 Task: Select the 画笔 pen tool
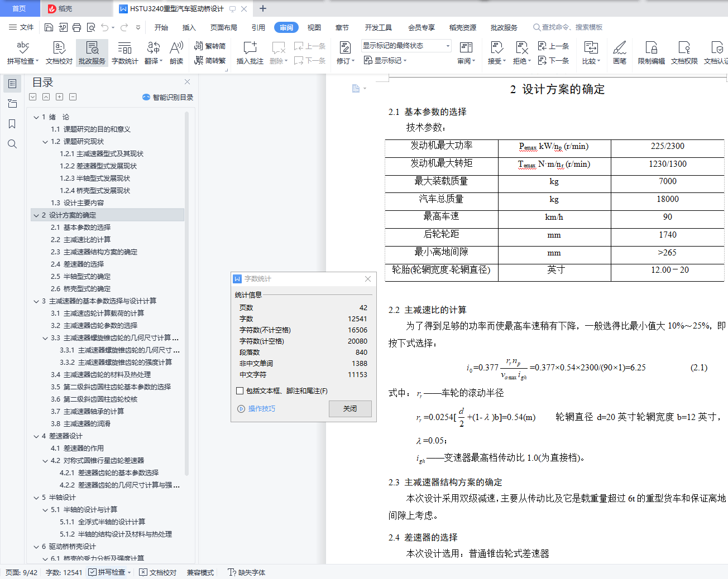[619, 53]
